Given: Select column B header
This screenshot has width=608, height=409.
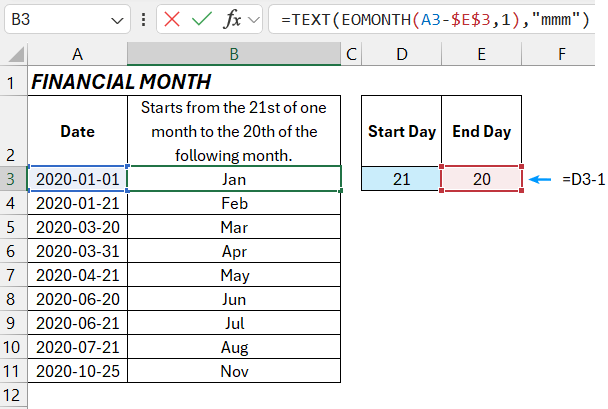Looking at the screenshot, I should tap(234, 53).
